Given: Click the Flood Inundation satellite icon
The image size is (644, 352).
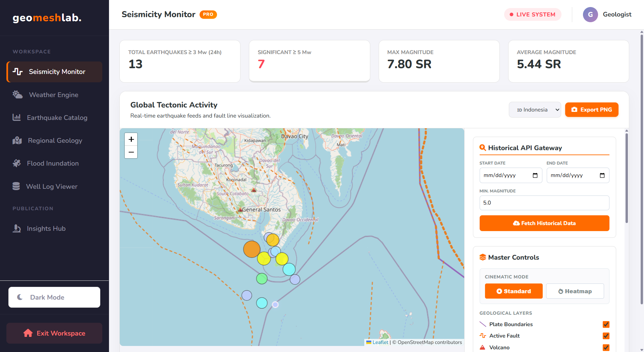Looking at the screenshot, I should (x=16, y=163).
